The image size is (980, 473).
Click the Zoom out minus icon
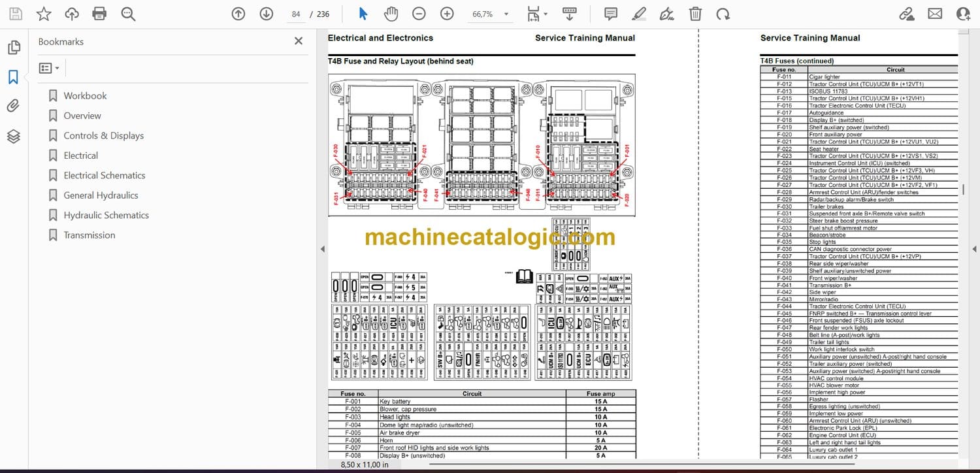(419, 14)
